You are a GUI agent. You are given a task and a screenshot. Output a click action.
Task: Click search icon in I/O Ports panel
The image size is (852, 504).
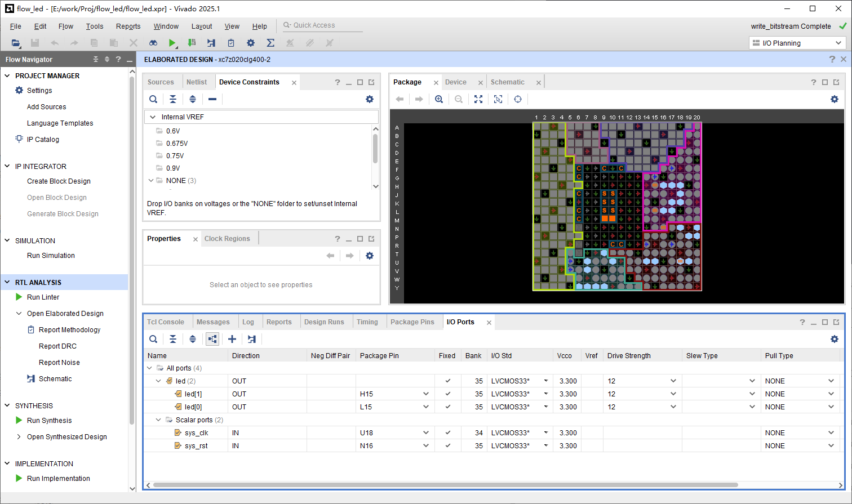(x=153, y=339)
